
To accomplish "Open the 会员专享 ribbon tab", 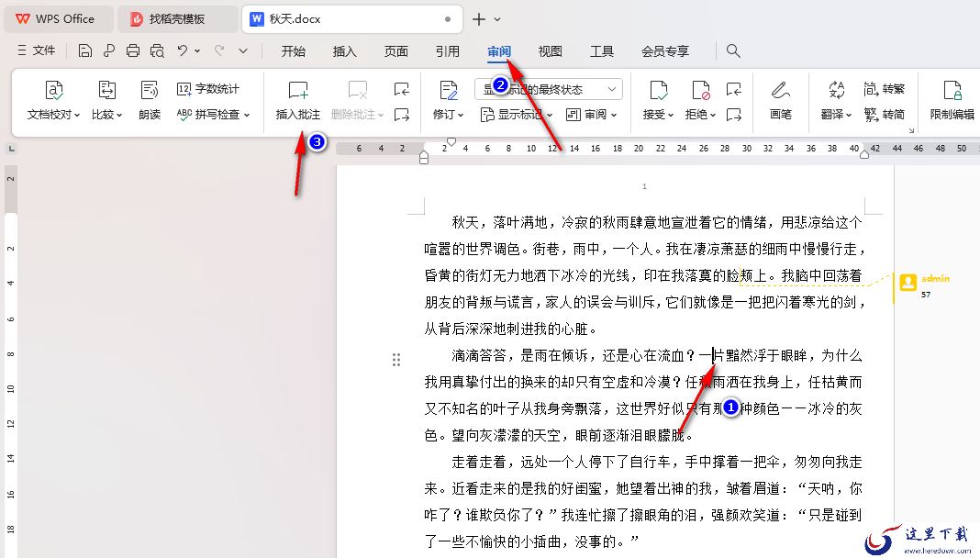I will tap(665, 51).
